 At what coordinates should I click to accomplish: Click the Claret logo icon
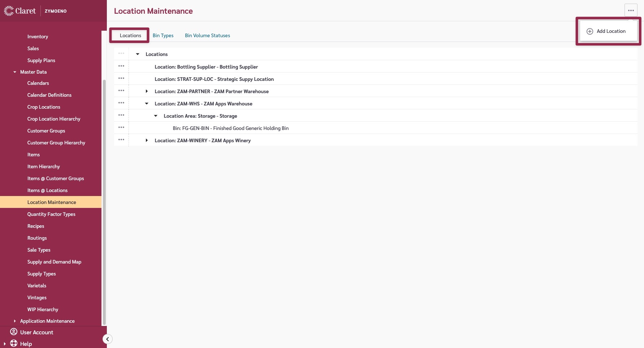pos(9,11)
